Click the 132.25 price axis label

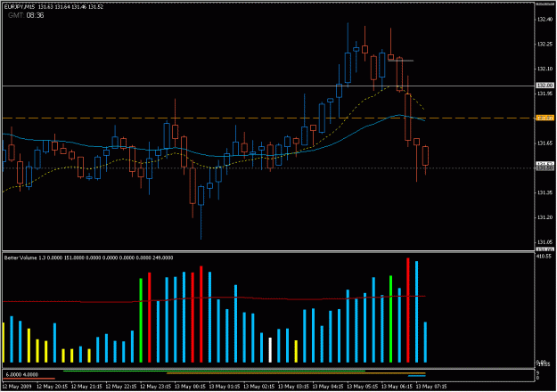(x=545, y=45)
